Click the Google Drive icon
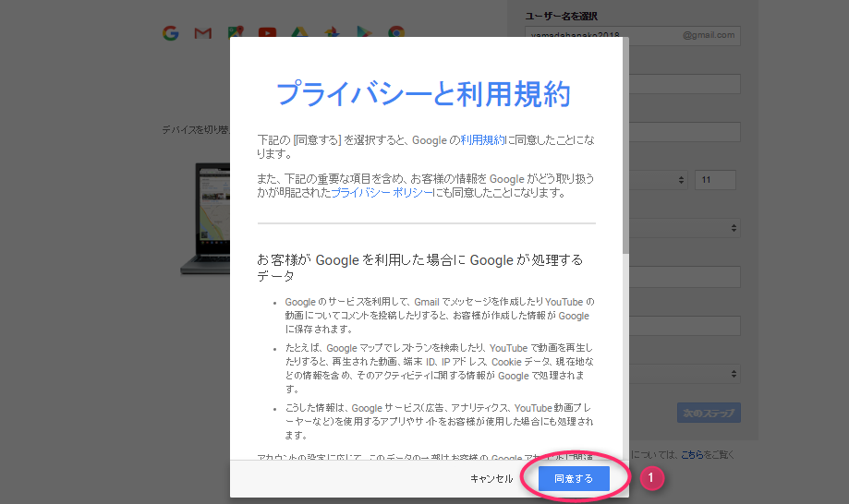The height and width of the screenshot is (504, 849). (299, 32)
